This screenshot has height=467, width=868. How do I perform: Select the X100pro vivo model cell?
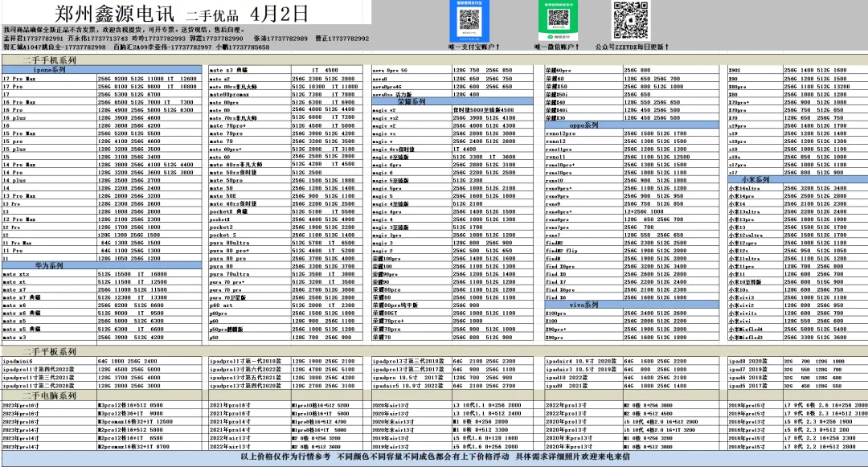[x=584, y=313]
